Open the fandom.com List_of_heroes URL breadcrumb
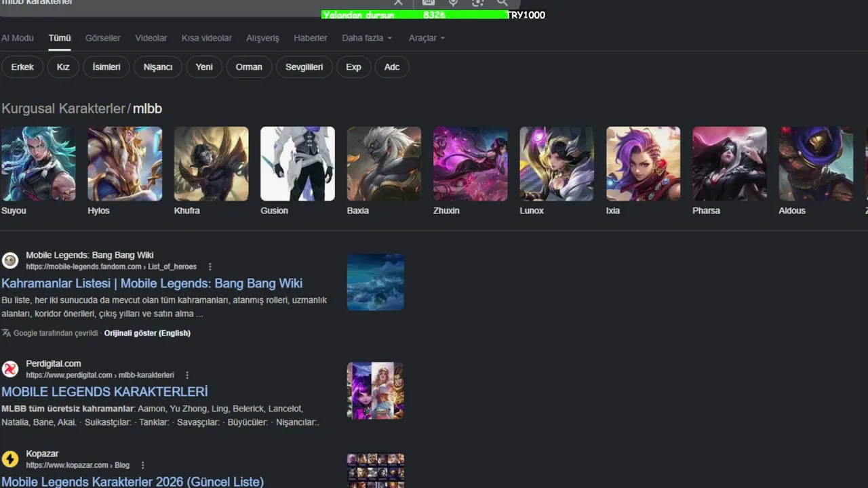The width and height of the screenshot is (868, 488). tap(111, 267)
